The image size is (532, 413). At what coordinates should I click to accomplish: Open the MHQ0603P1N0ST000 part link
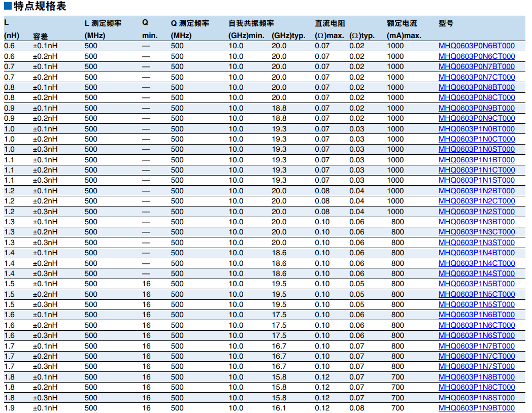pyautogui.click(x=477, y=149)
